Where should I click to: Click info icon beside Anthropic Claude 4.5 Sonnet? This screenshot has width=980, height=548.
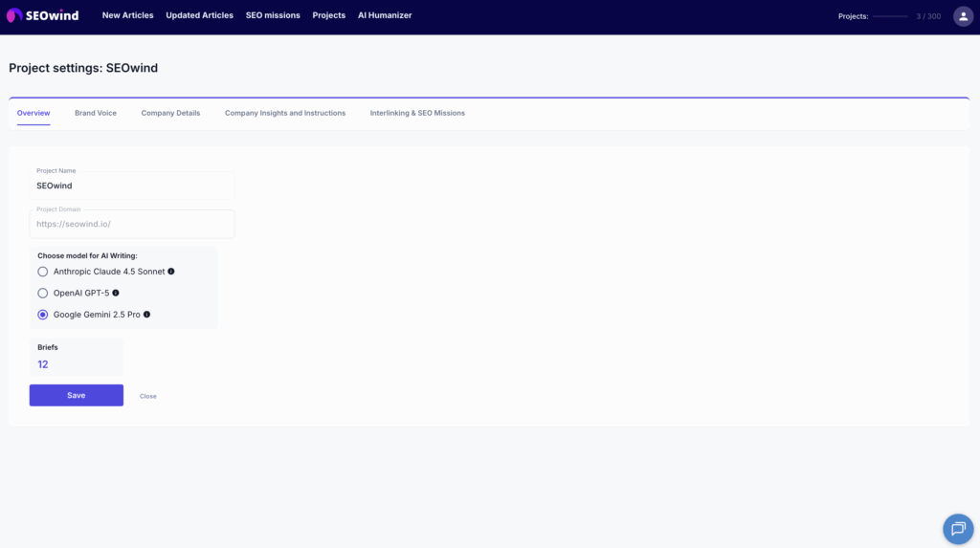(171, 272)
